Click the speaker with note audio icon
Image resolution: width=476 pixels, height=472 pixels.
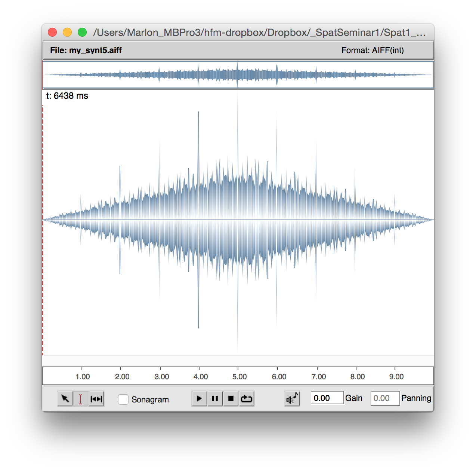(292, 399)
